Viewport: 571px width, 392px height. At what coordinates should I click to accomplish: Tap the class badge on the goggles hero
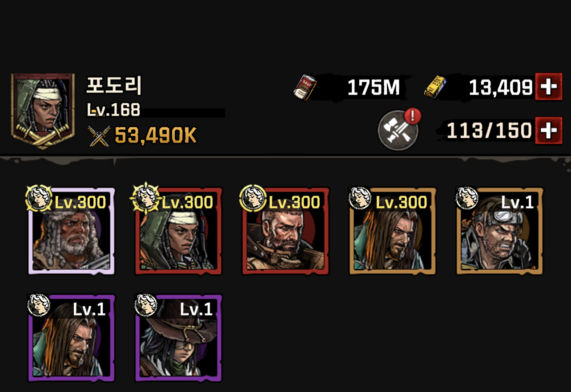click(467, 198)
